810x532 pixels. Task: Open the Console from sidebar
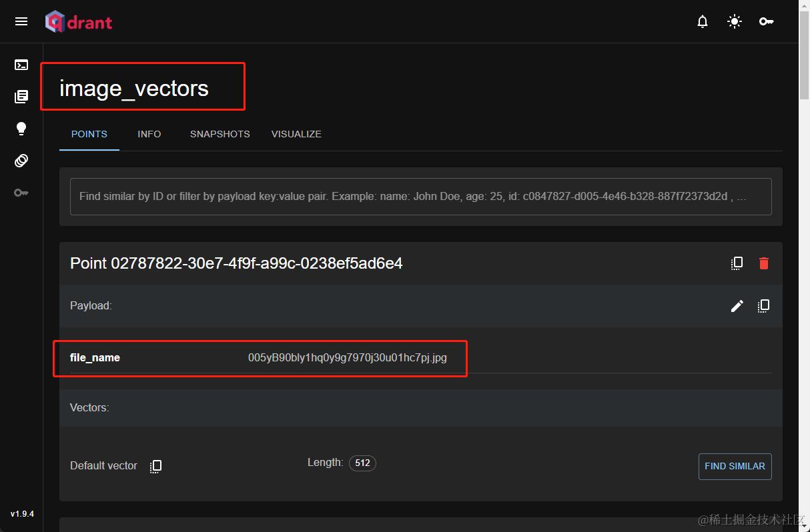click(x=21, y=65)
